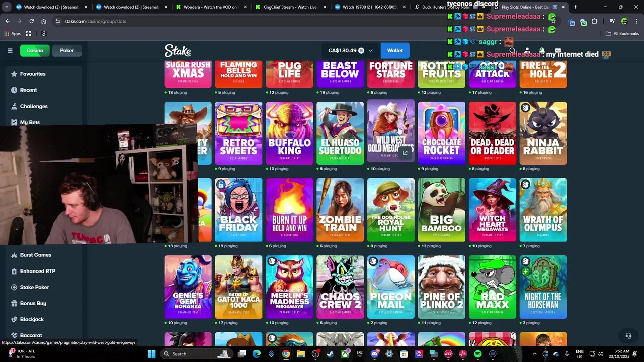The image size is (644, 362).
Task: Open the El Huaso Suertudo game card
Action: (x=340, y=133)
